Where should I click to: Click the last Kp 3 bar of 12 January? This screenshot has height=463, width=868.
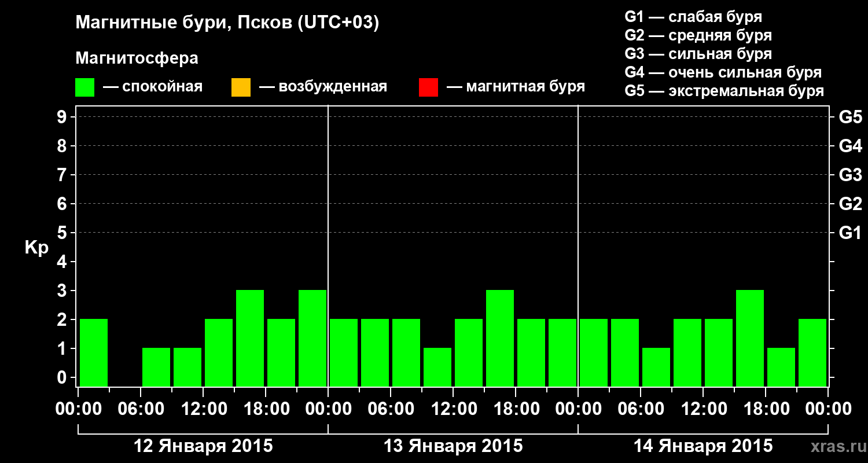[312, 338]
